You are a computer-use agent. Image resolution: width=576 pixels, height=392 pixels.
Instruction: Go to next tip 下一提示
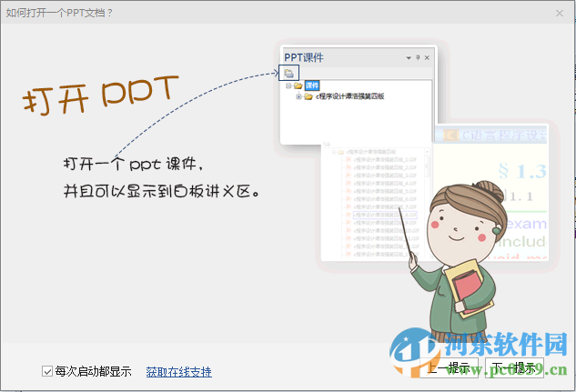click(x=514, y=367)
